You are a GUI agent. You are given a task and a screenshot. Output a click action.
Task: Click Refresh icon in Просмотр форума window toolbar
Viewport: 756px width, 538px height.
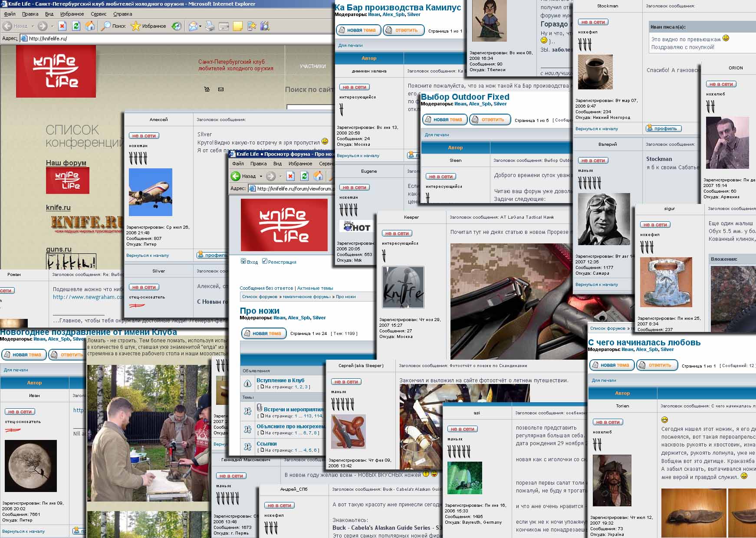pos(305,176)
